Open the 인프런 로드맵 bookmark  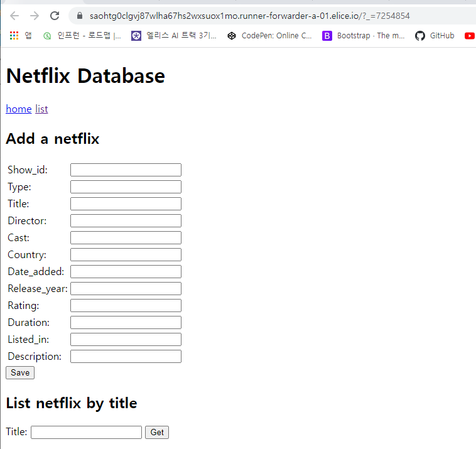82,36
